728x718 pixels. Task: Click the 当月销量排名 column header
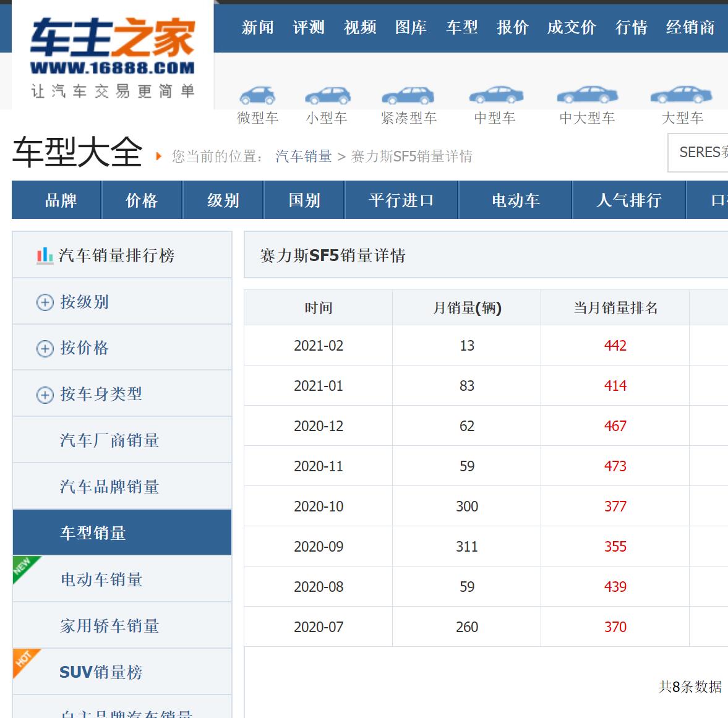pos(615,308)
